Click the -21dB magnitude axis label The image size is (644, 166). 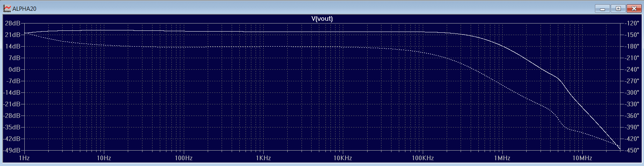tap(12, 104)
